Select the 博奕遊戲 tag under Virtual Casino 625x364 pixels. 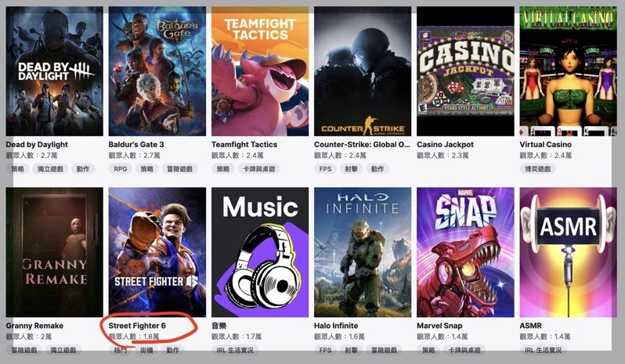538,169
